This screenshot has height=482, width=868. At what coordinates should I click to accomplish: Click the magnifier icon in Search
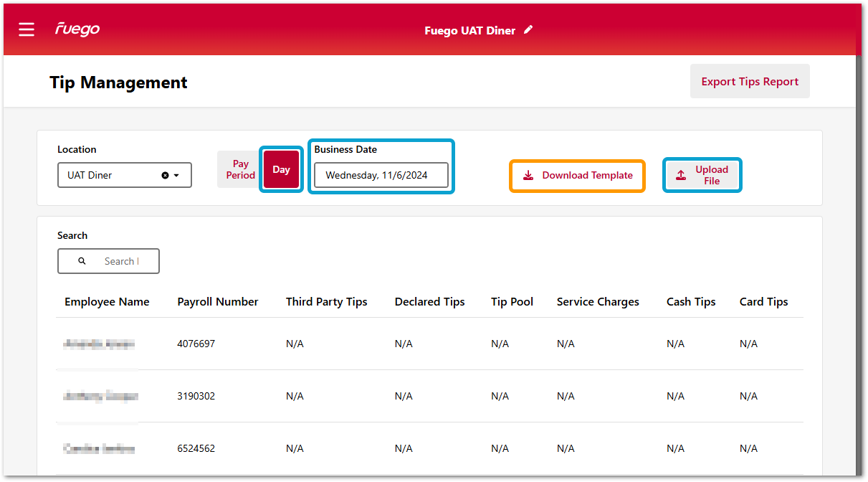point(82,261)
